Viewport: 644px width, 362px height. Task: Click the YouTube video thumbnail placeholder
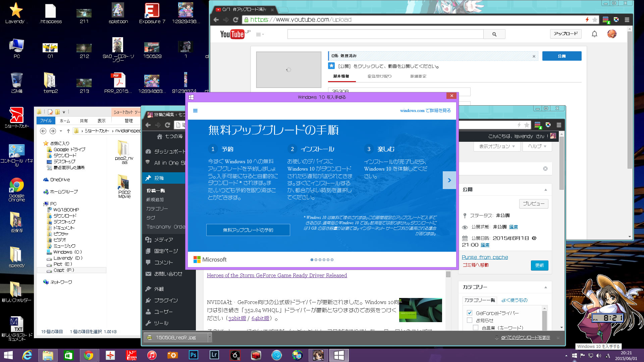tap(288, 70)
